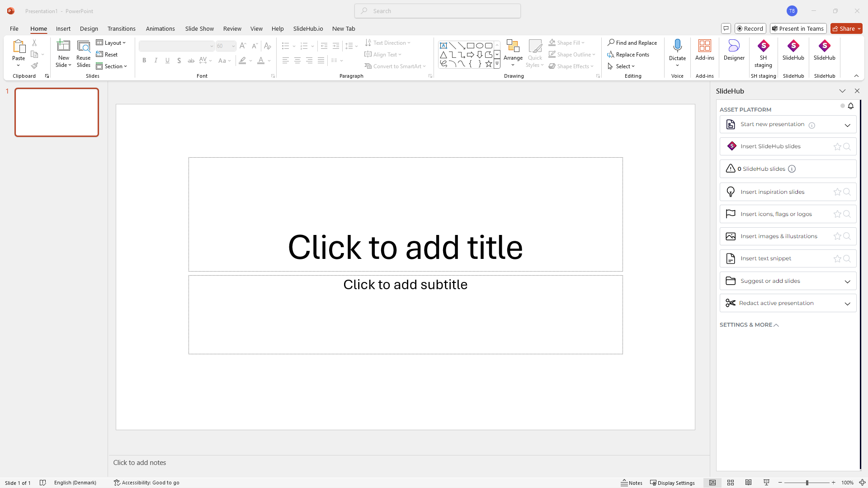Open the Layout dropdown

coord(111,43)
